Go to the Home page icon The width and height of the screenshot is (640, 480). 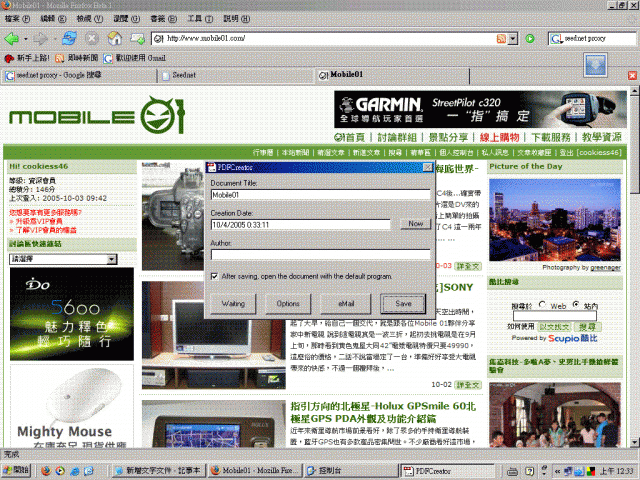coord(115,38)
